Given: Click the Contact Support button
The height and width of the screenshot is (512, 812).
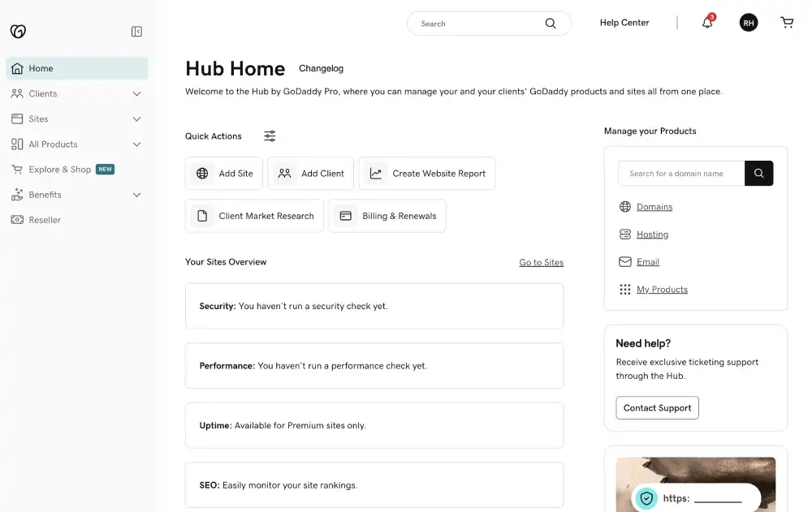Looking at the screenshot, I should click(657, 407).
